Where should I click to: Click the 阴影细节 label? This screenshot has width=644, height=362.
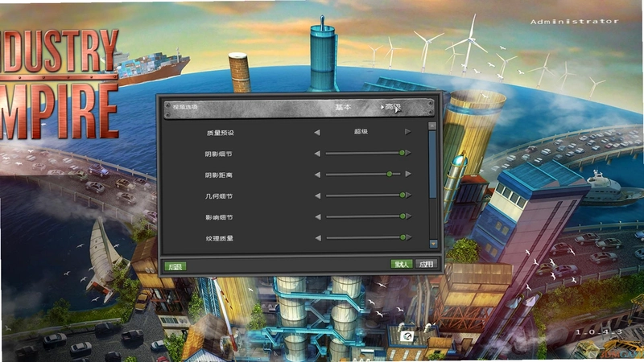click(218, 154)
